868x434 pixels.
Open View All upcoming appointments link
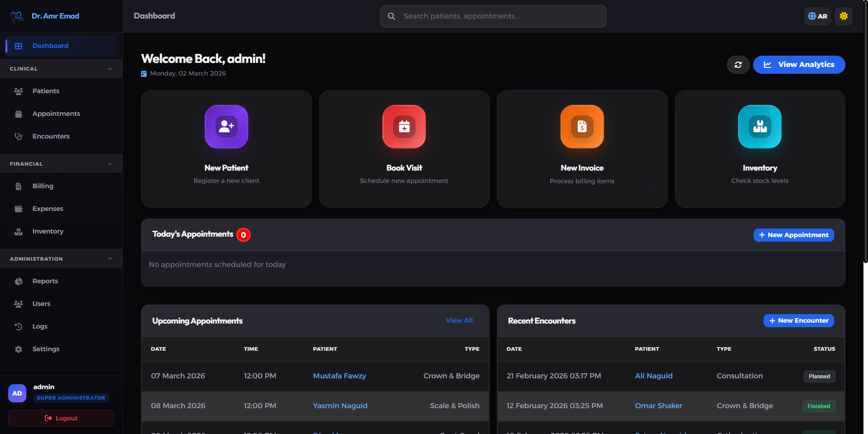(459, 320)
